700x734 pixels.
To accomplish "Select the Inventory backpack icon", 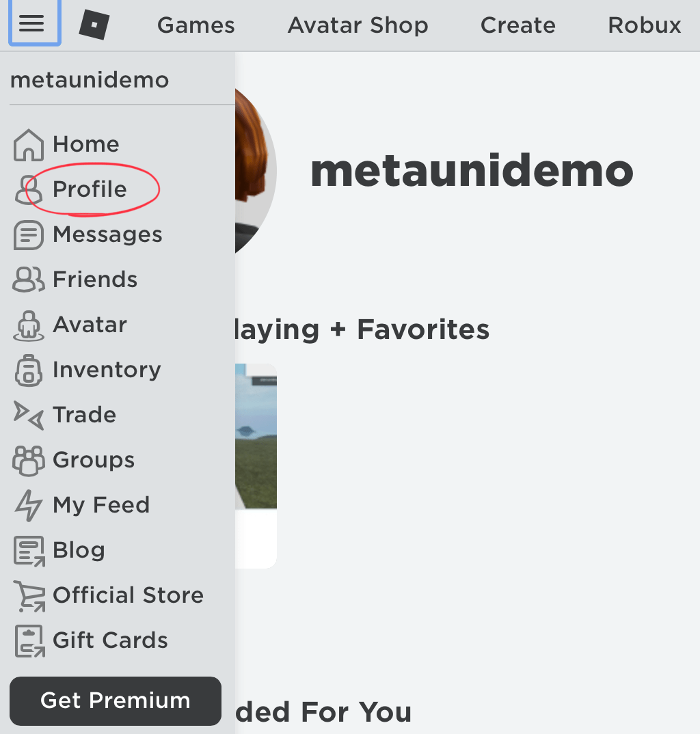I will [x=28, y=370].
